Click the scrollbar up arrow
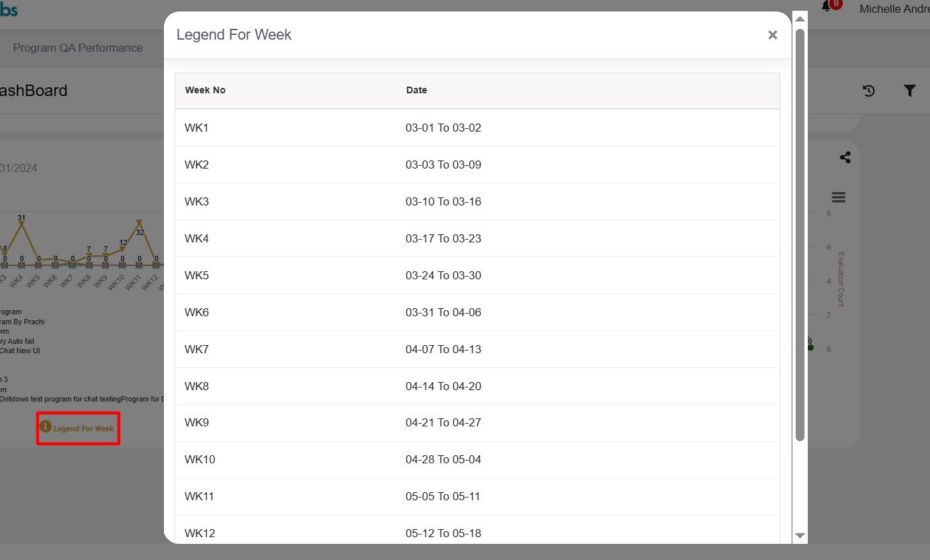 (800, 19)
